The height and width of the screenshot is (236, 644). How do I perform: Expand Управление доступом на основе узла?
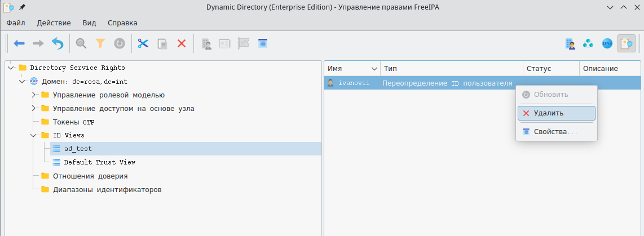tap(34, 108)
